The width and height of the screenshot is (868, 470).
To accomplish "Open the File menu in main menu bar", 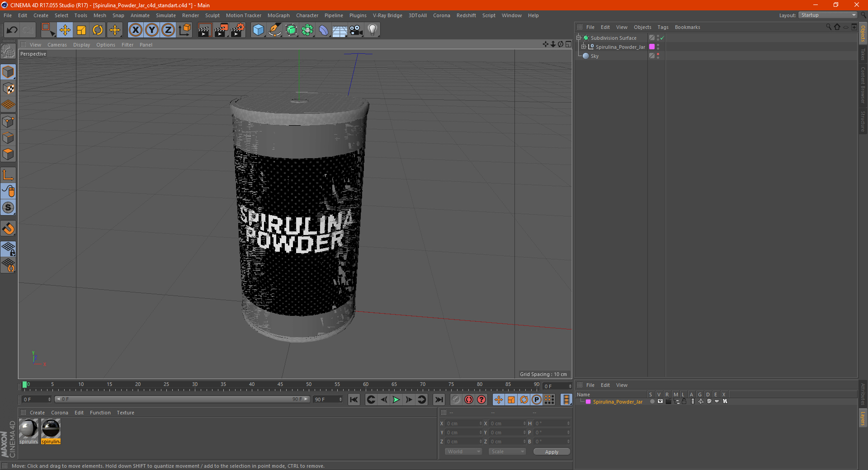I will click(8, 15).
